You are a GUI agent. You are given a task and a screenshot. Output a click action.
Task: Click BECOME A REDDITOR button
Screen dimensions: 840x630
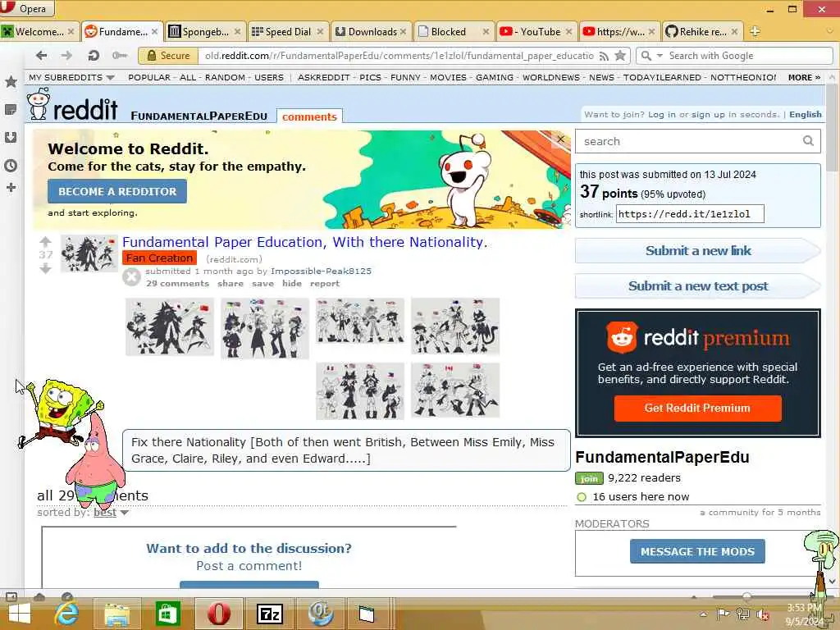(x=117, y=191)
